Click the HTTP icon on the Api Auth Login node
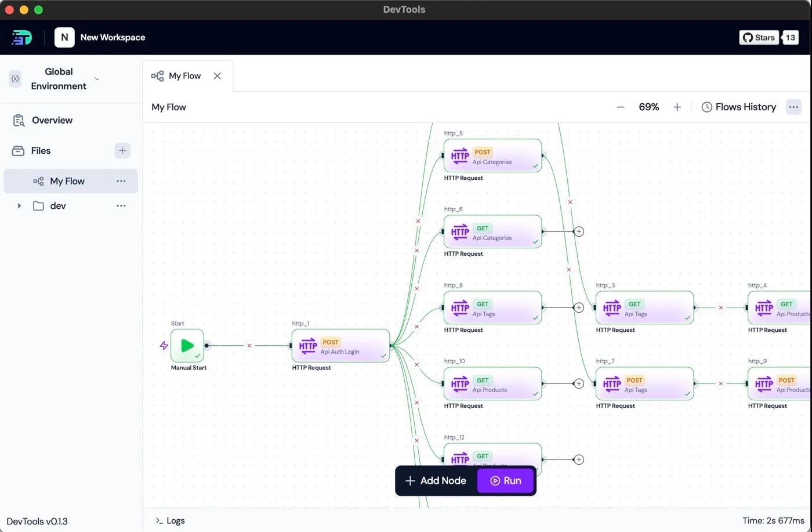The width and height of the screenshot is (812, 532). [x=307, y=346]
